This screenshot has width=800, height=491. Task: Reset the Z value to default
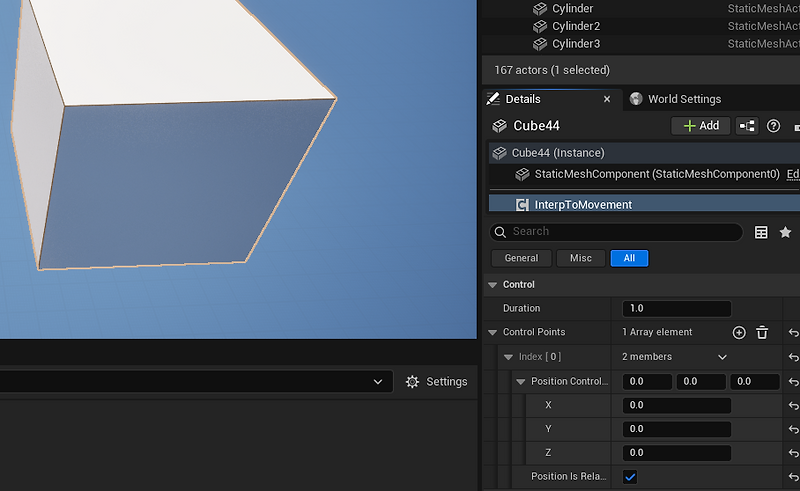pos(793,453)
